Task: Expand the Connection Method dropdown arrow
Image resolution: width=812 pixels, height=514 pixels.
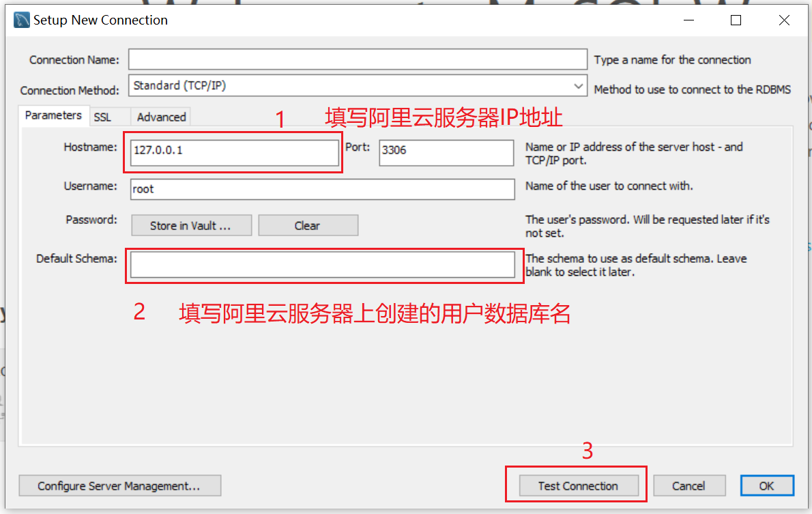Action: (579, 86)
